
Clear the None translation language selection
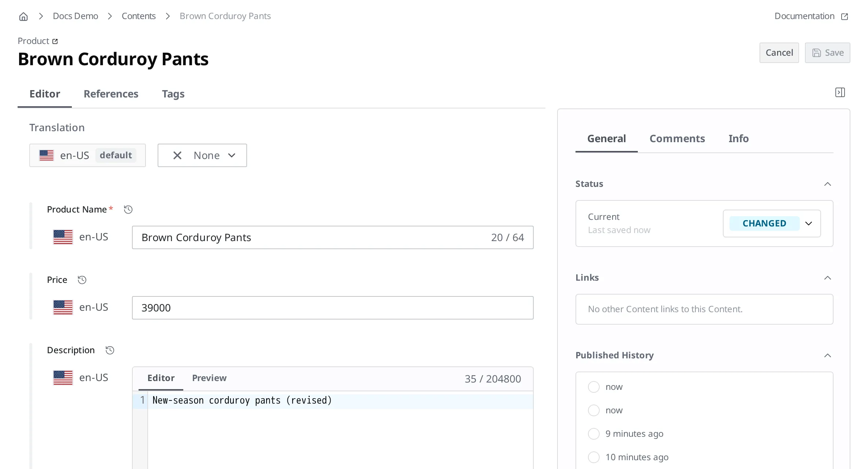pos(177,155)
